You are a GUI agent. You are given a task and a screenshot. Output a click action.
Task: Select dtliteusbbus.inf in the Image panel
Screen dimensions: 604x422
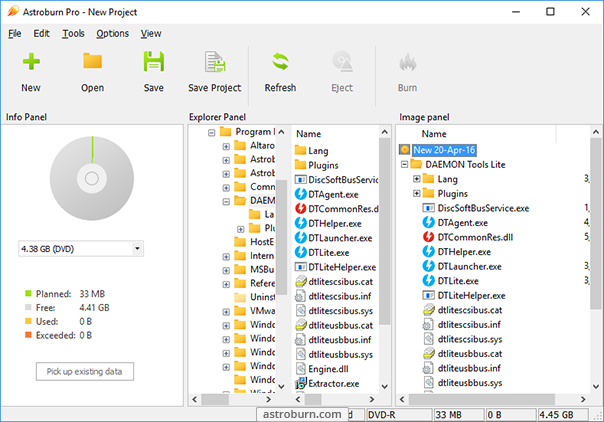click(x=469, y=368)
